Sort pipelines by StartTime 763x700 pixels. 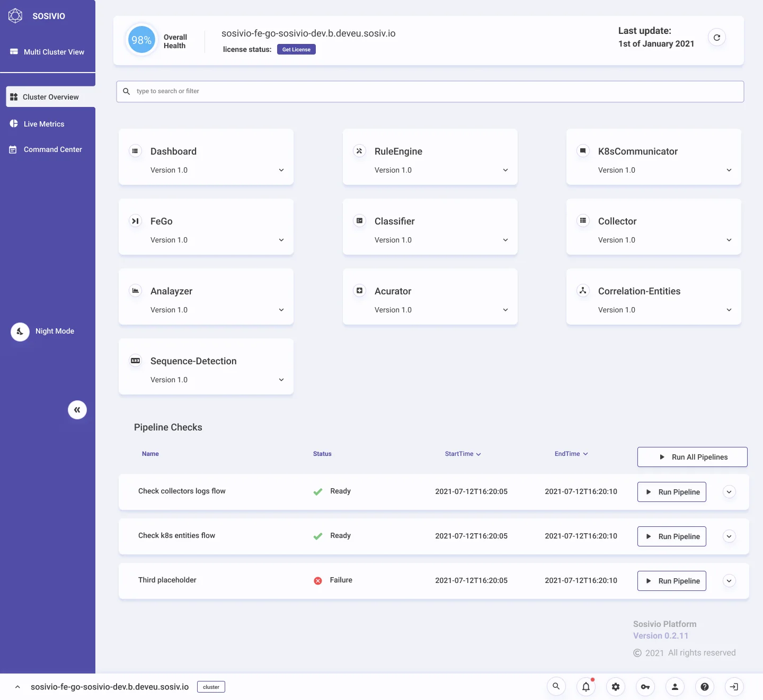[x=463, y=454]
